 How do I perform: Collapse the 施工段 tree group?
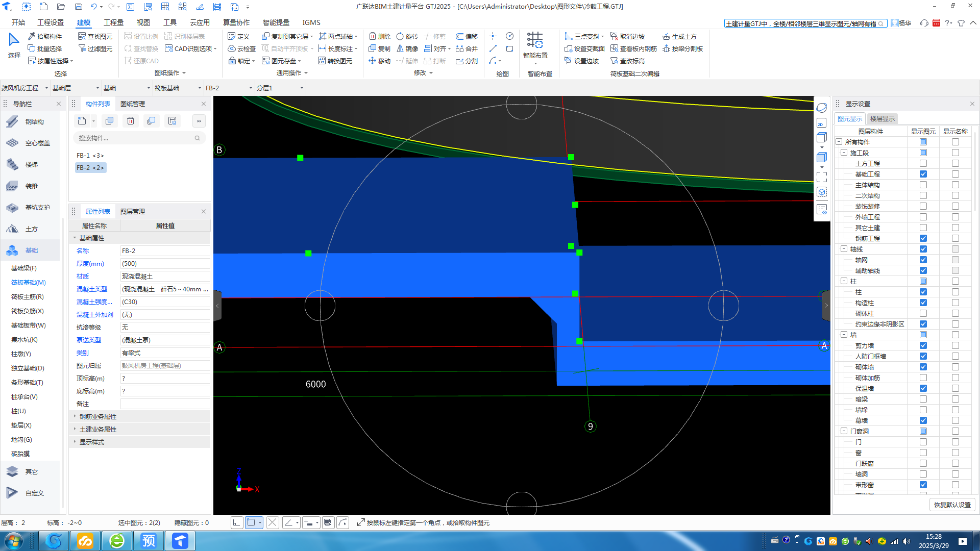coord(844,153)
